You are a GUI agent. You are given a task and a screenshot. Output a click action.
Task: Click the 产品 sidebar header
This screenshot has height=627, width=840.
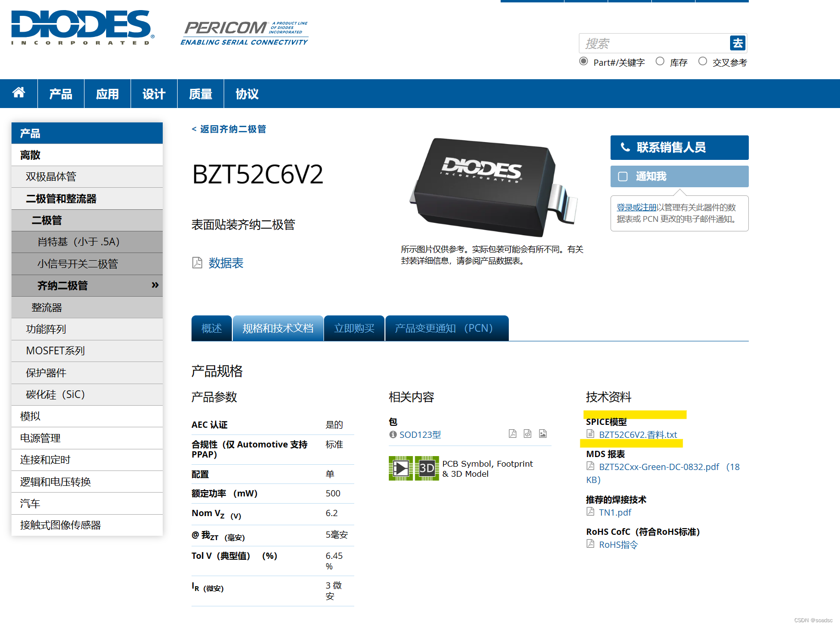[87, 133]
